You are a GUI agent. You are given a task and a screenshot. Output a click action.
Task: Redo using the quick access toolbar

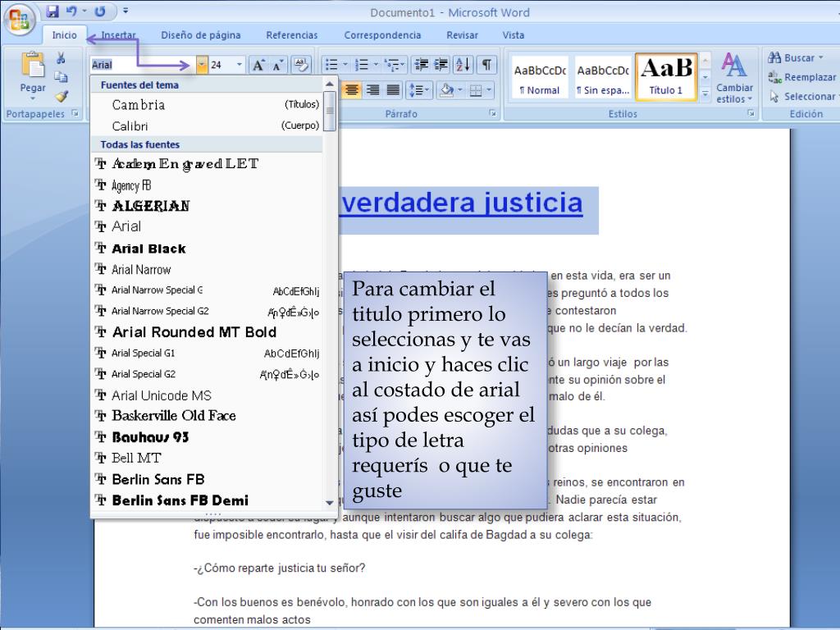(x=99, y=11)
